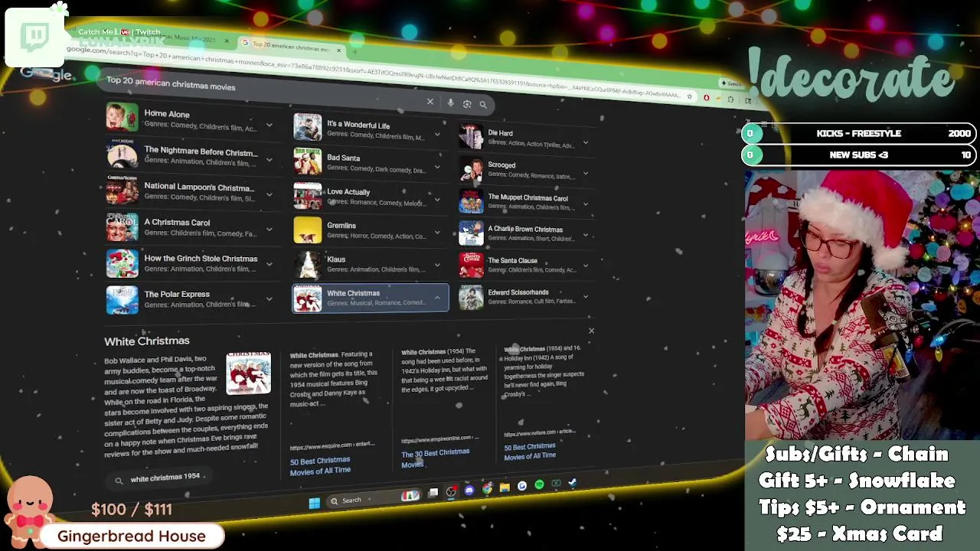Open Chrome from taskbar

pyautogui.click(x=487, y=489)
